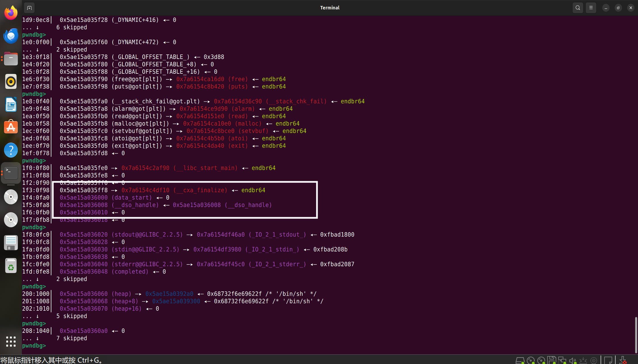Click the terminal vertical scrollbar
This screenshot has height=364, width=638.
636,335
